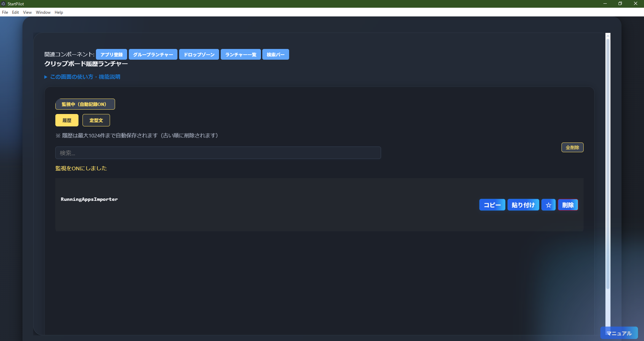The width and height of the screenshot is (644, 341).
Task: Go to グループランチャー component
Action: tap(153, 55)
